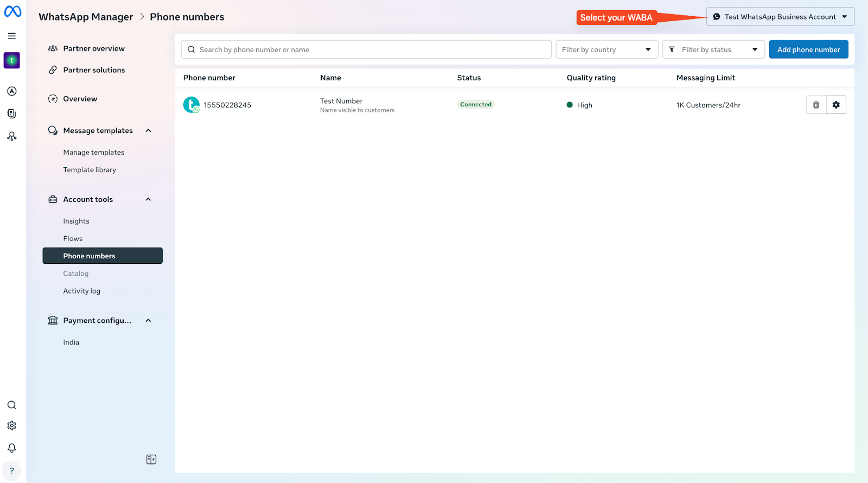This screenshot has width=868, height=483.
Task: Collapse the Payment configuration section
Action: click(148, 321)
